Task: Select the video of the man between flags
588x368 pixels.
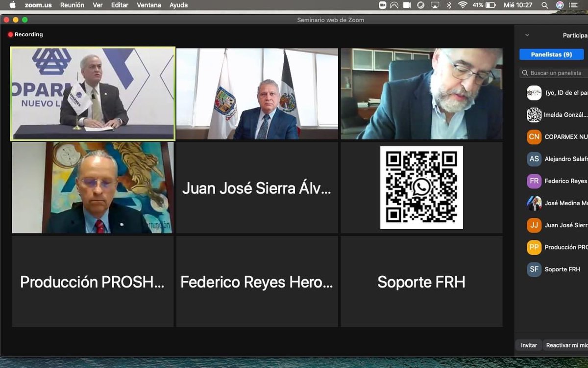Action: point(257,94)
